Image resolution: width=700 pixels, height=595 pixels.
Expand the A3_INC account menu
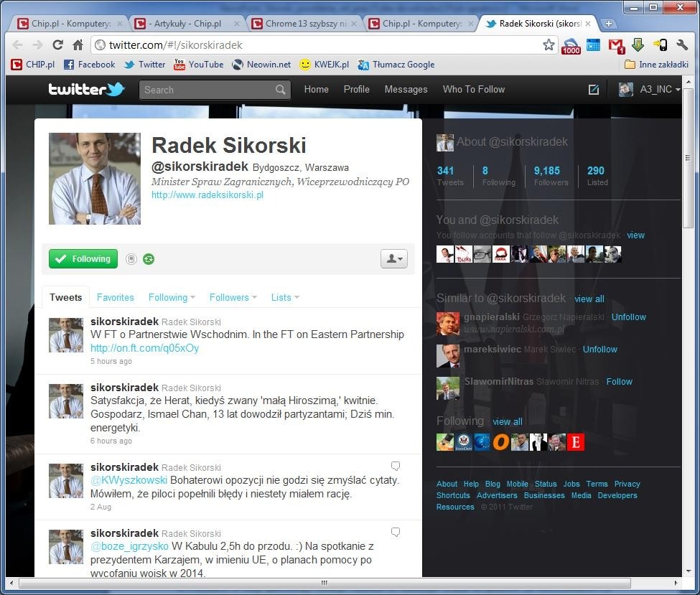(650, 90)
